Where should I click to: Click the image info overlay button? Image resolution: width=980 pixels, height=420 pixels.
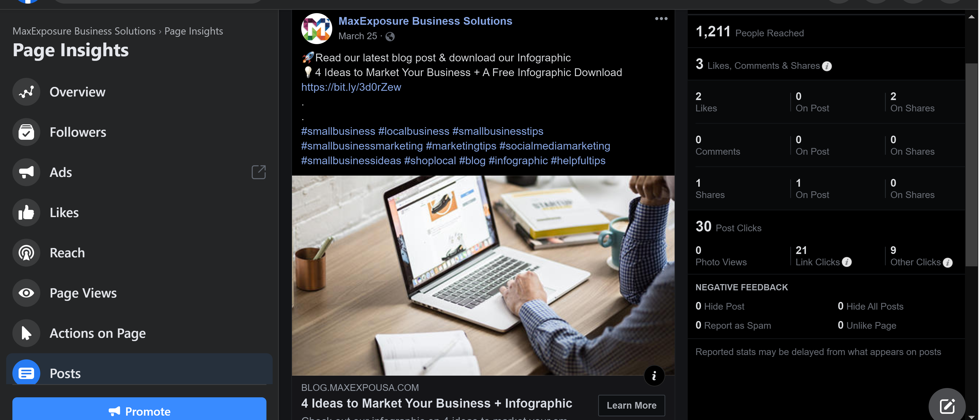[x=654, y=376]
